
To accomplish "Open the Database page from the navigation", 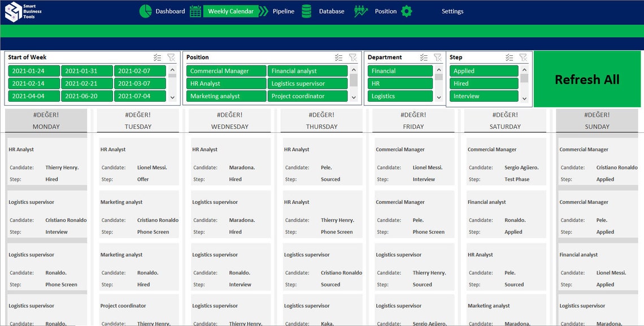I will [x=331, y=11].
